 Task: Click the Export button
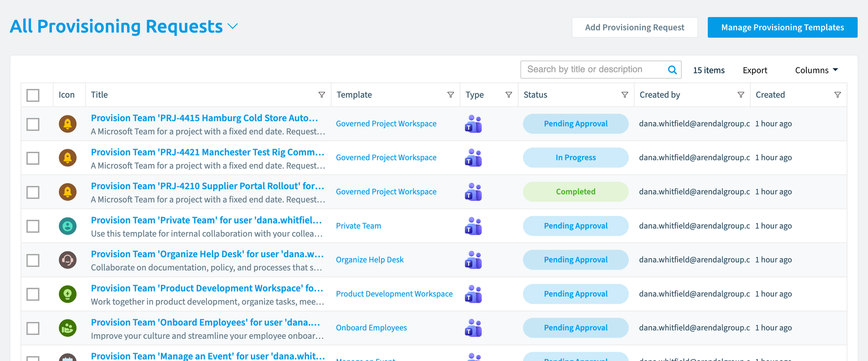(755, 70)
